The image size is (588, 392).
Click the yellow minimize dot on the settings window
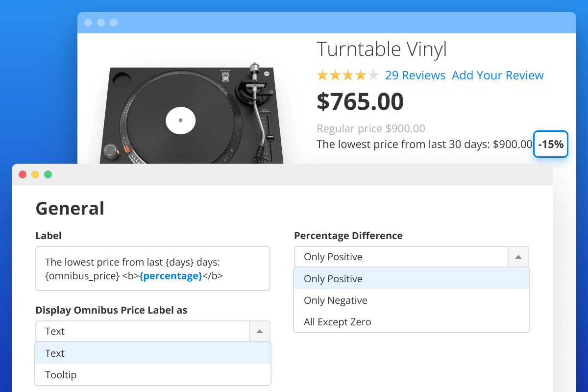[35, 174]
